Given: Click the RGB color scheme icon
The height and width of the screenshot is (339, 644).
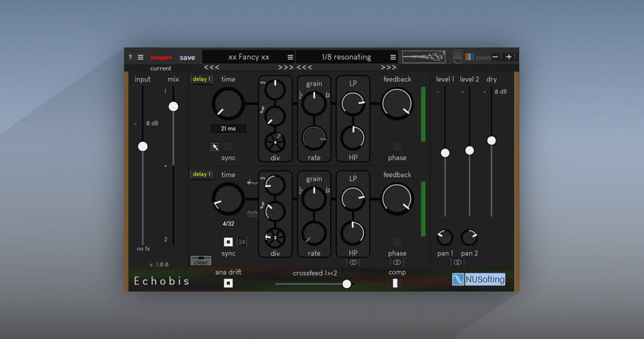Looking at the screenshot, I should (470, 57).
